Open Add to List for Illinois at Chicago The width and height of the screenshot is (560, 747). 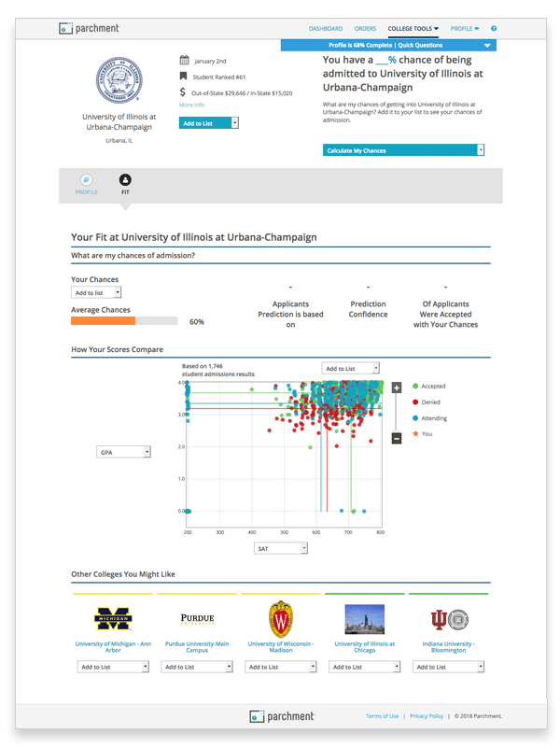point(365,667)
